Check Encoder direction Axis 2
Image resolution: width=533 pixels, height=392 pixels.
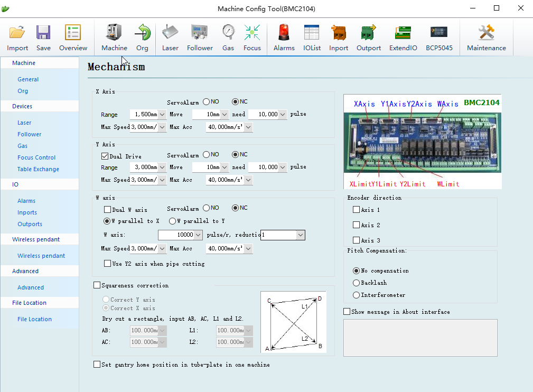click(x=356, y=225)
